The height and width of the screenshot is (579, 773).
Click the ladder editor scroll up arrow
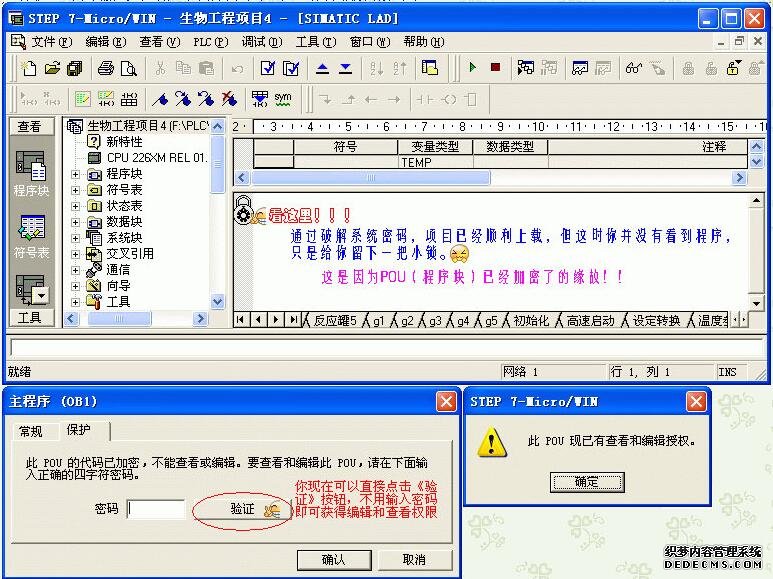pyautogui.click(x=756, y=200)
